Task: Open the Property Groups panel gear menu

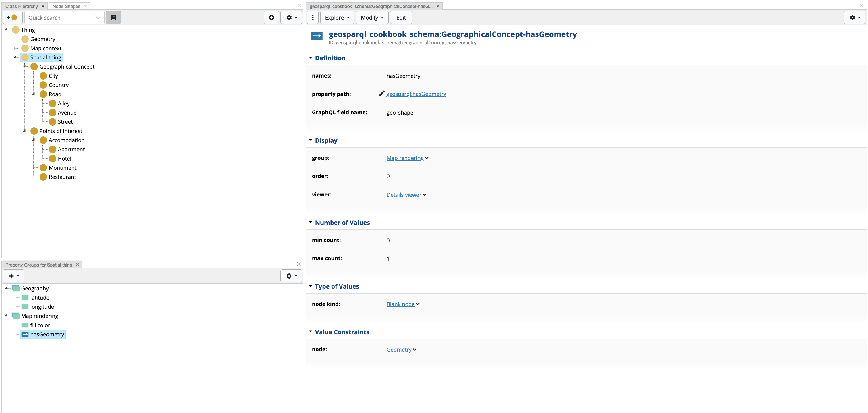Action: point(291,276)
